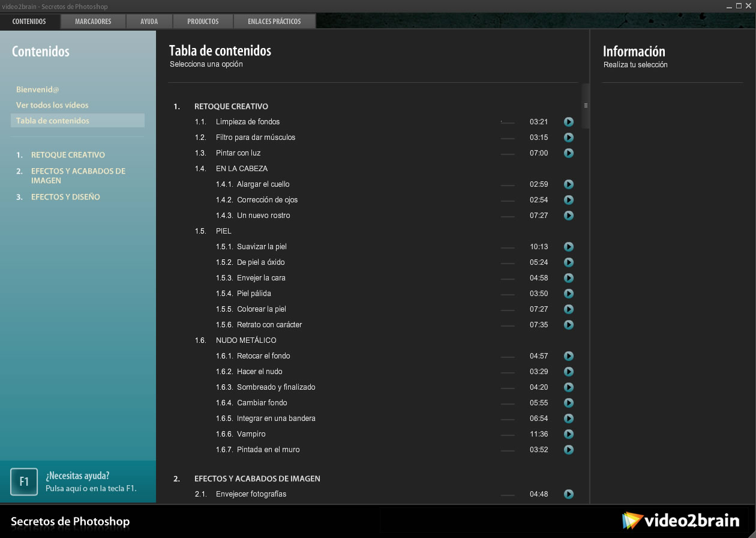Click progress bar of Vampiro lesson
Screen dimensions: 756x538
tap(508, 434)
